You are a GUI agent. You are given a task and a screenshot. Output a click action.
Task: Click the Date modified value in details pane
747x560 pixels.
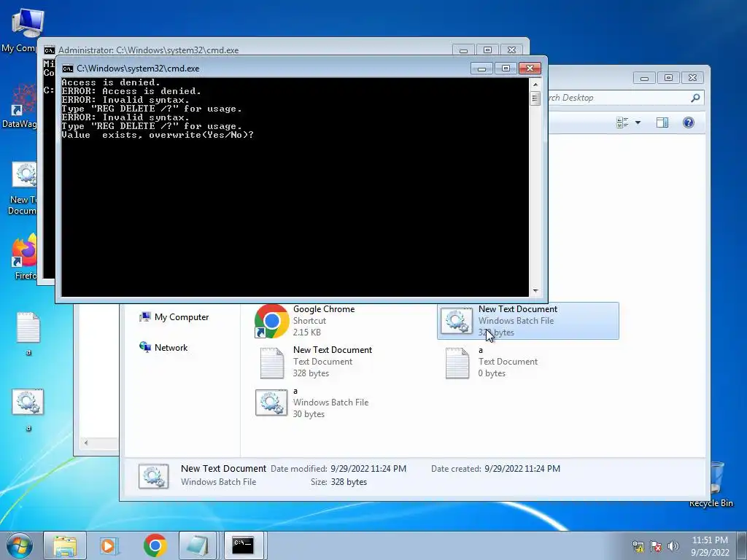click(368, 469)
